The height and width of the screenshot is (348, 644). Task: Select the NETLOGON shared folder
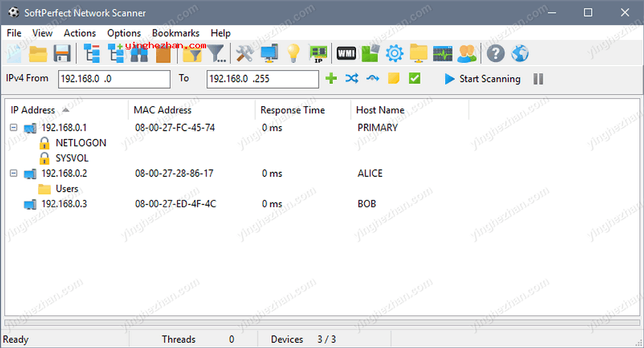(x=80, y=143)
